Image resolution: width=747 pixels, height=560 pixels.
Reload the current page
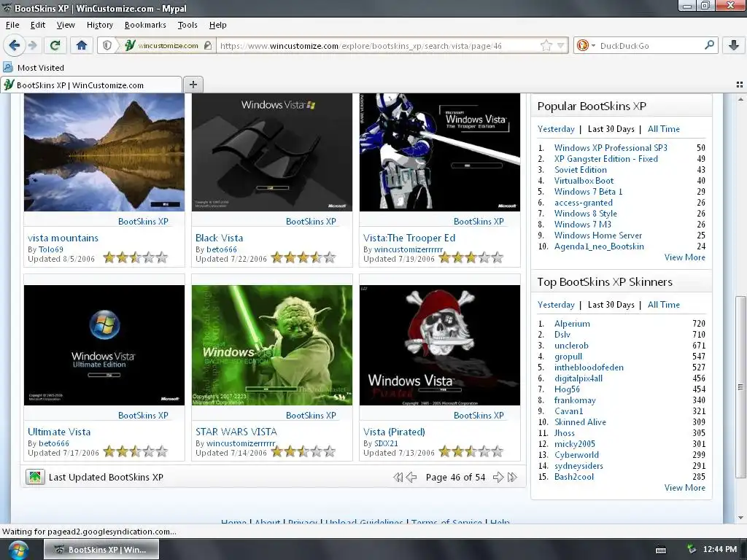pos(55,46)
